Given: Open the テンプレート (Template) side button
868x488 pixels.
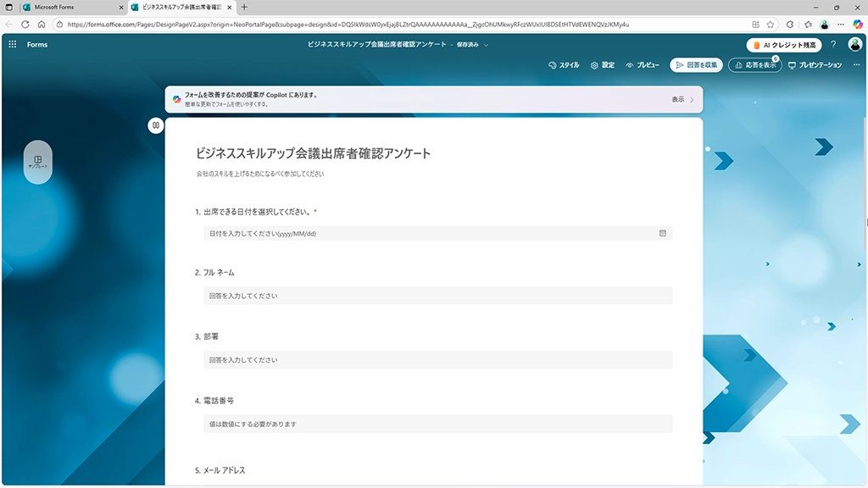Looking at the screenshot, I should [x=37, y=161].
